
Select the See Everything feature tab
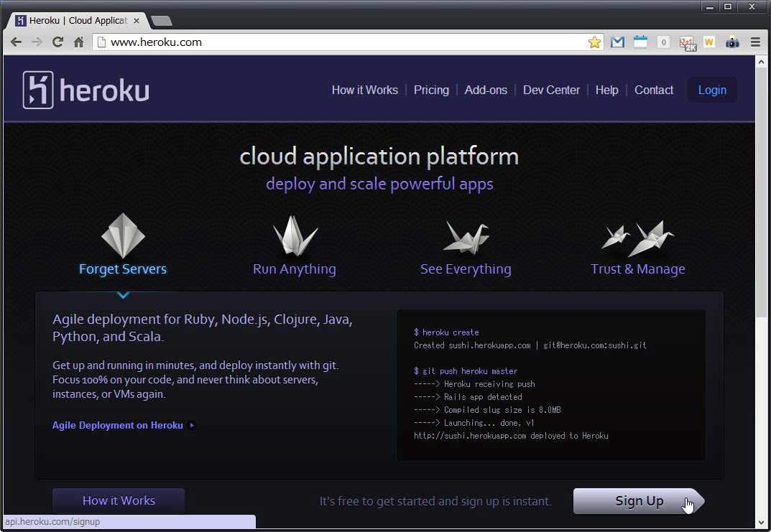click(x=466, y=269)
